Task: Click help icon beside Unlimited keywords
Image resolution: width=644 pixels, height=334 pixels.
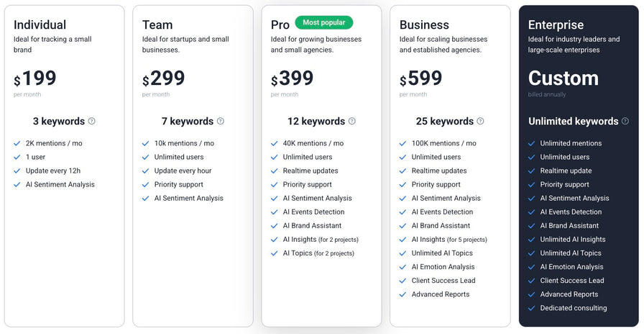Action: [x=625, y=122]
